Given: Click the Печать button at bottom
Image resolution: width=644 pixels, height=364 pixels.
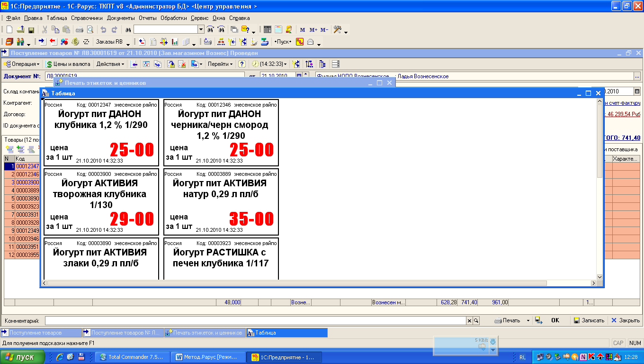Looking at the screenshot, I should (507, 321).
